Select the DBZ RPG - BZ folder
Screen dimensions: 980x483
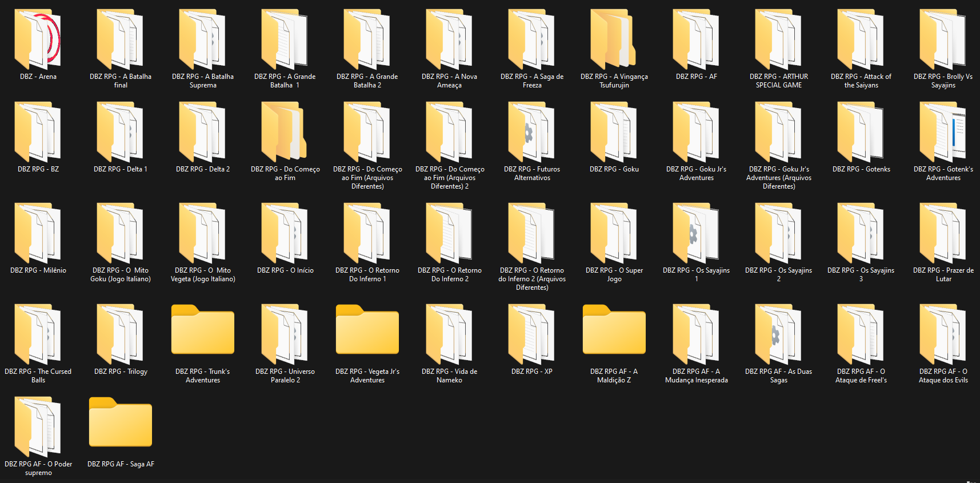38,132
